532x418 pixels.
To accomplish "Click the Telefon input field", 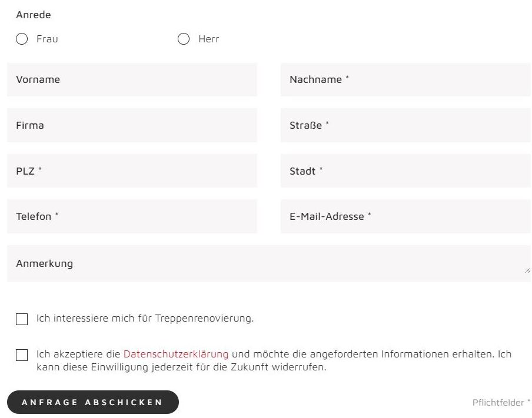I will (132, 216).
